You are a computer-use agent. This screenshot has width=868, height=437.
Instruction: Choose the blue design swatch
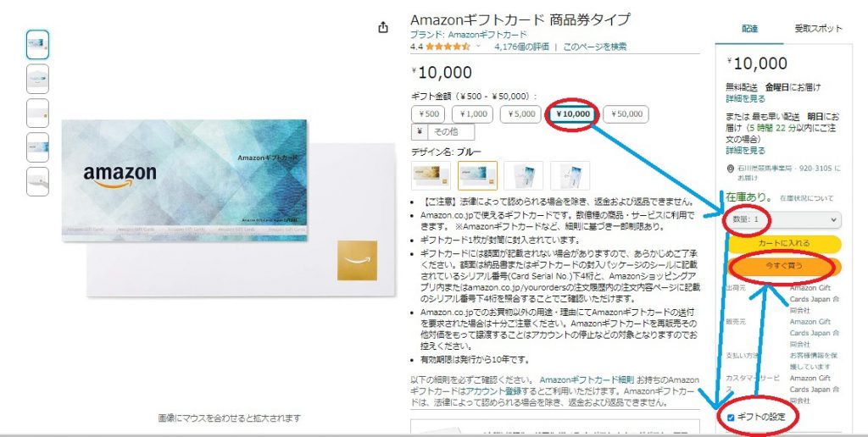click(477, 175)
